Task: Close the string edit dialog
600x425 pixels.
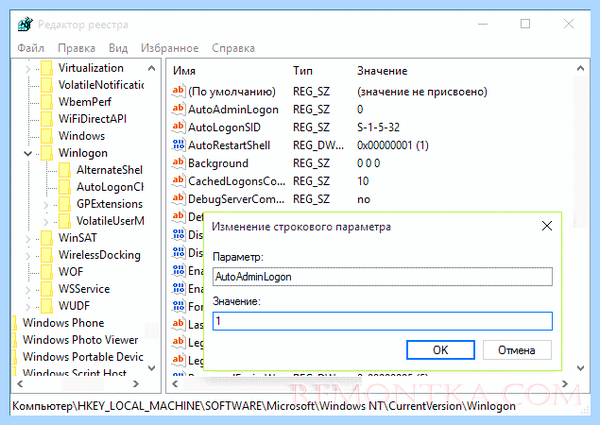Action: [547, 226]
